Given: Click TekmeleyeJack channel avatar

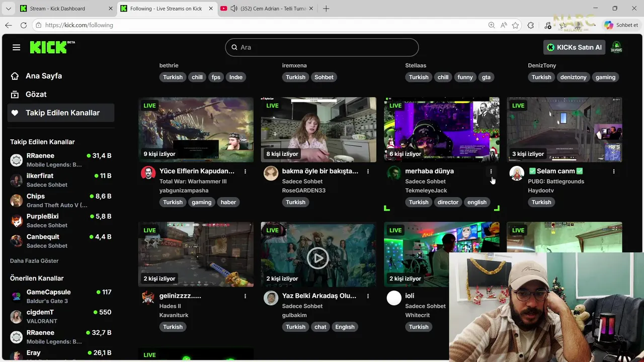Looking at the screenshot, I should pyautogui.click(x=394, y=173).
